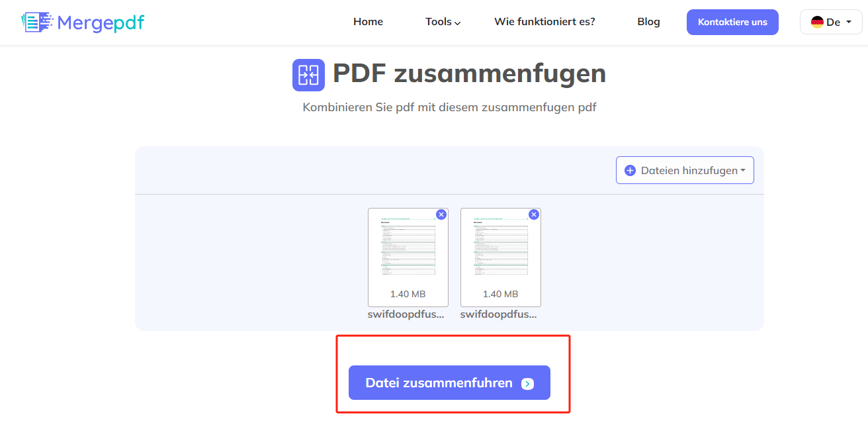Click the plus icon in Dateien hinzufugen
Viewport: 868px width, 425px height.
click(x=630, y=170)
